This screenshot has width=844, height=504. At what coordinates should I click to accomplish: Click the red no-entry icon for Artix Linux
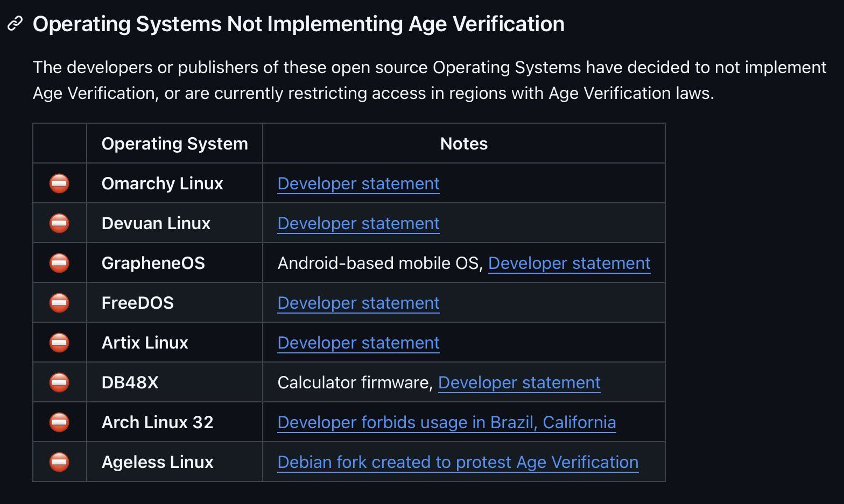click(x=59, y=343)
